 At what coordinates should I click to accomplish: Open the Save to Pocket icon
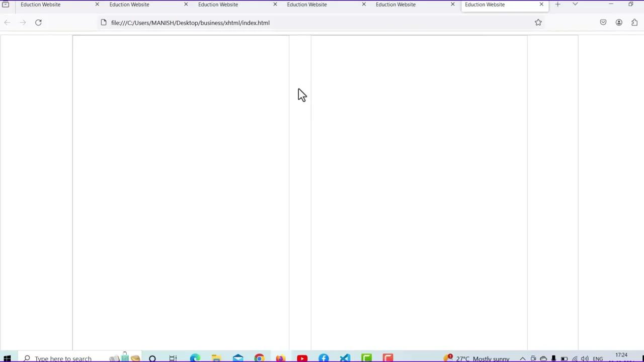coord(603,23)
